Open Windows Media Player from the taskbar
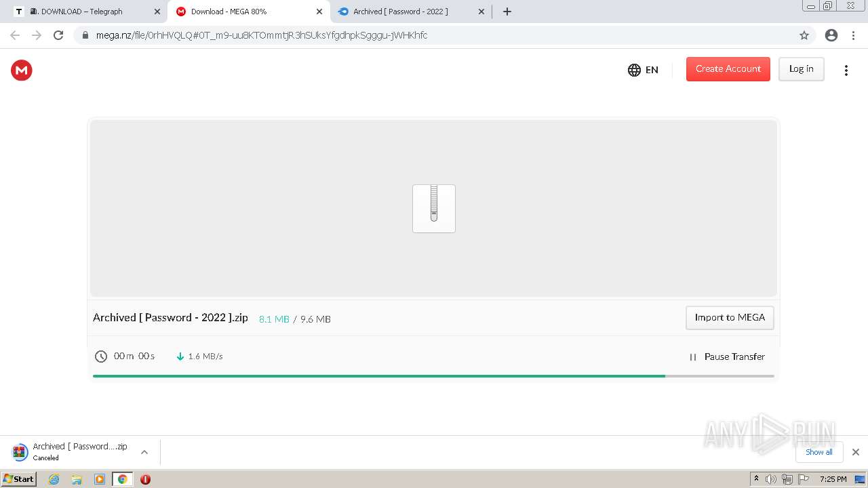The width and height of the screenshot is (868, 488). tap(100, 479)
